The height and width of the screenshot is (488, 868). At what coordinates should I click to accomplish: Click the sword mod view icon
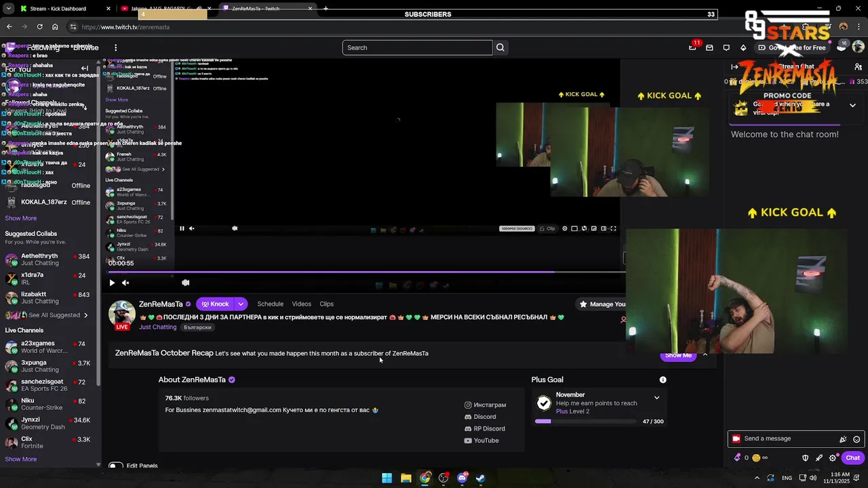pyautogui.click(x=819, y=458)
